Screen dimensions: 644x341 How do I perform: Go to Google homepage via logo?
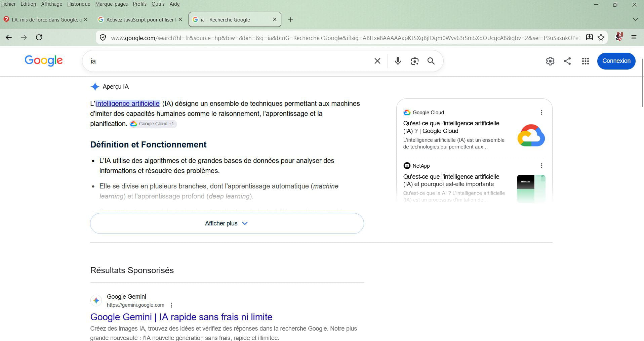click(x=44, y=60)
